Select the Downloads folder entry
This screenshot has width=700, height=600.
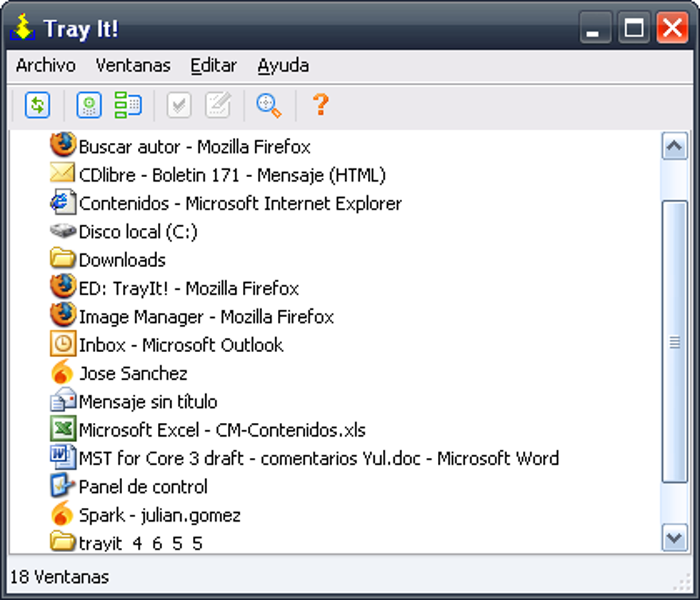tap(121, 260)
